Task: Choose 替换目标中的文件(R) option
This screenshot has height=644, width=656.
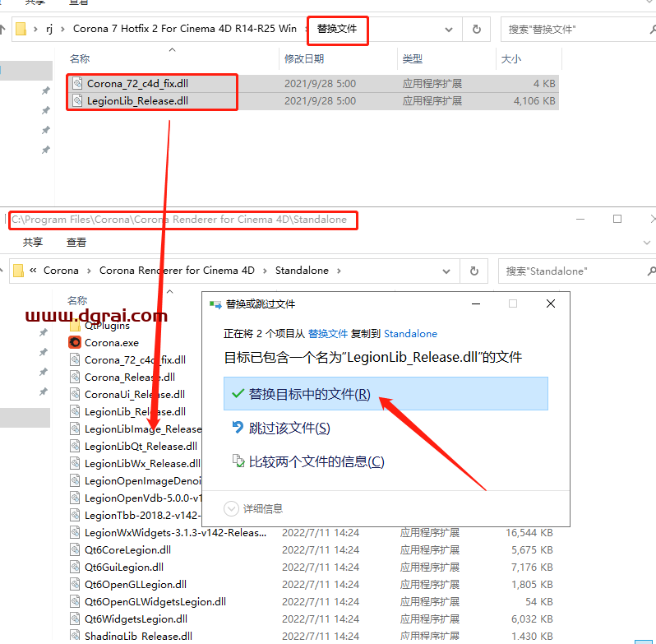Action: (x=310, y=394)
